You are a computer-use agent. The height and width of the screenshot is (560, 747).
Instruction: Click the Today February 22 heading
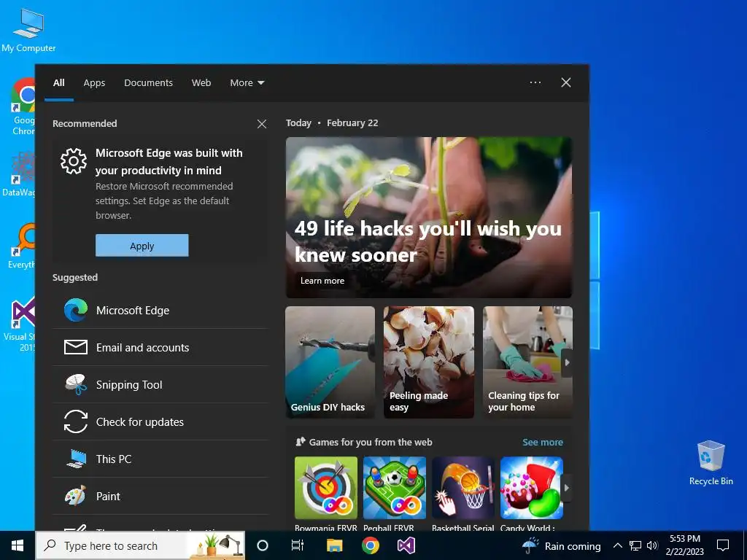[x=332, y=122]
